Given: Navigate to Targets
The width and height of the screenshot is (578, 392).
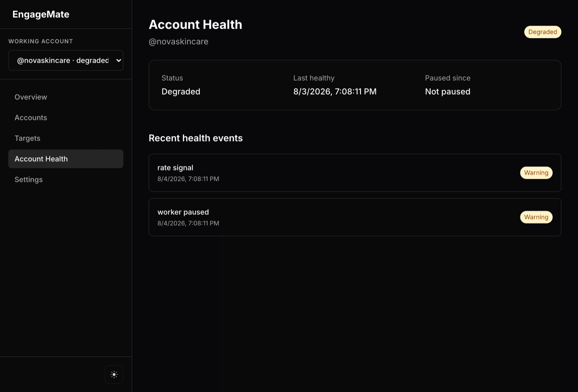Looking at the screenshot, I should (x=66, y=138).
